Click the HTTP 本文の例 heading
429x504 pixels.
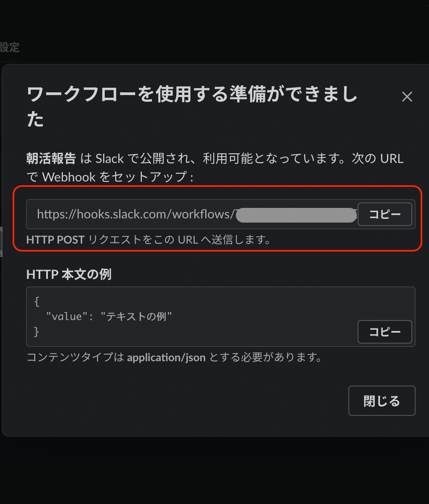tap(69, 274)
